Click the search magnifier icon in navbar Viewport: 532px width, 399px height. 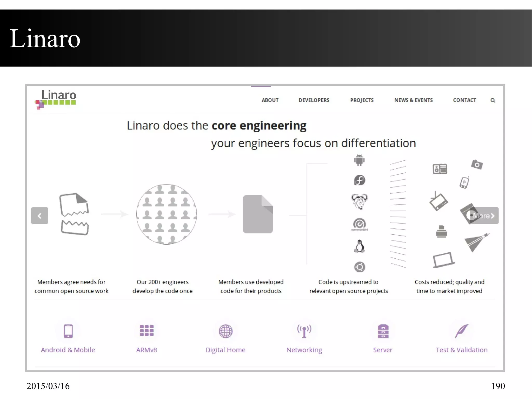493,100
